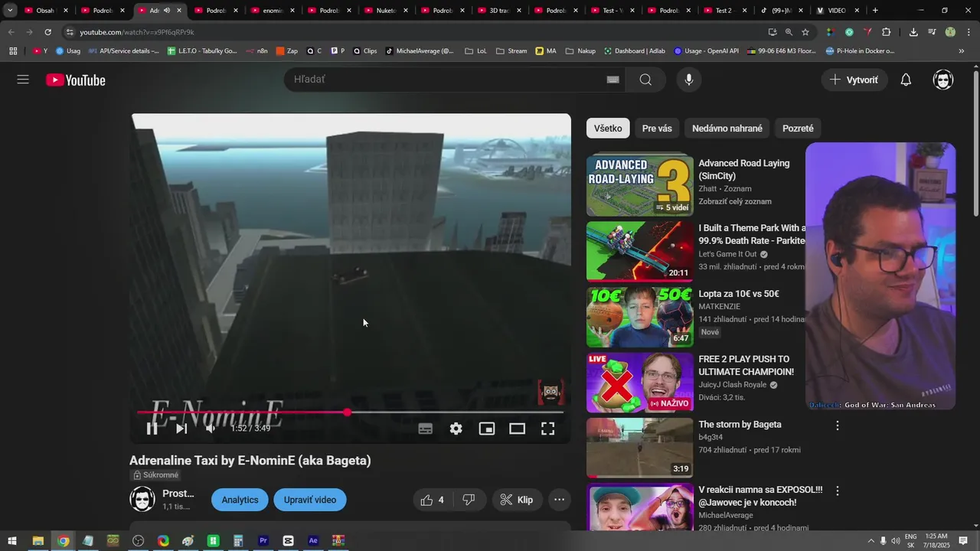Switch to miniplayer mode
The height and width of the screenshot is (551, 980).
click(487, 429)
